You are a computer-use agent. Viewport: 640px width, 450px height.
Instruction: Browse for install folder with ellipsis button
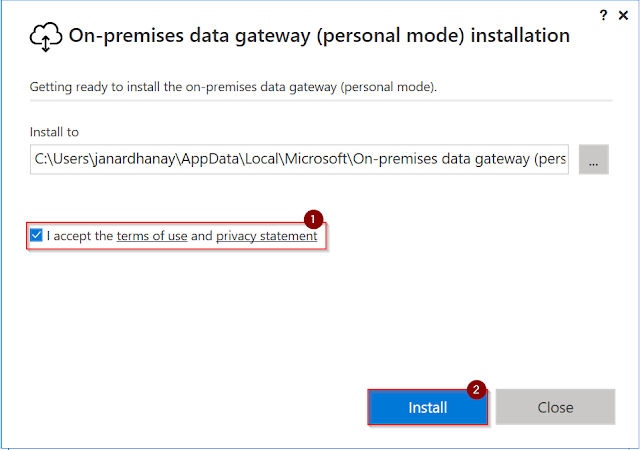pyautogui.click(x=593, y=159)
